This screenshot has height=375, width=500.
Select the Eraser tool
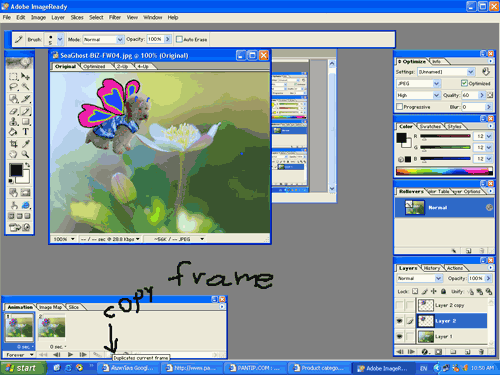point(13,111)
